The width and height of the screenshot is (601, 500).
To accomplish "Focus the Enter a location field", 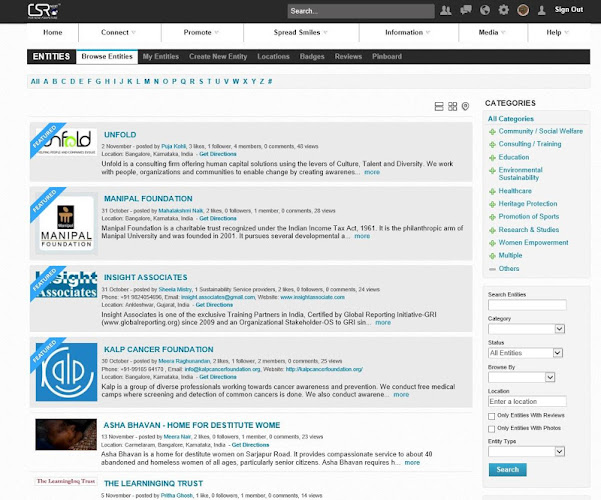I will pyautogui.click(x=527, y=401).
